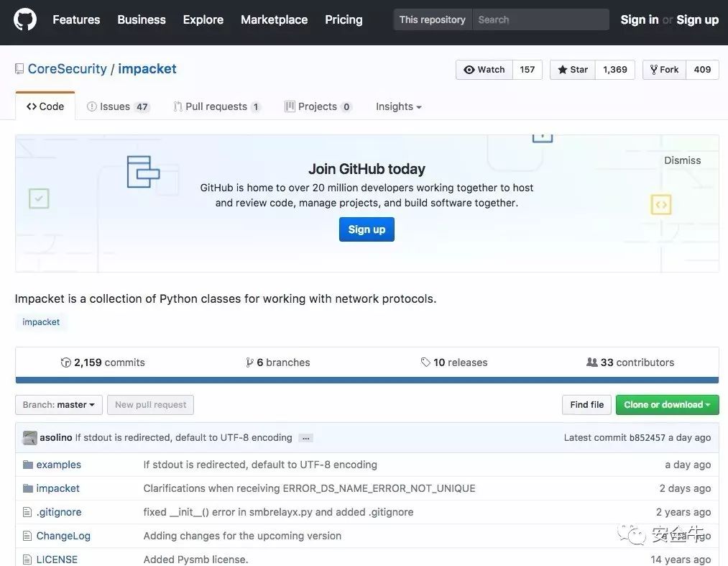Viewport: 728px width, 566px height.
Task: Click the 'This repository' search scope label
Action: tap(432, 19)
